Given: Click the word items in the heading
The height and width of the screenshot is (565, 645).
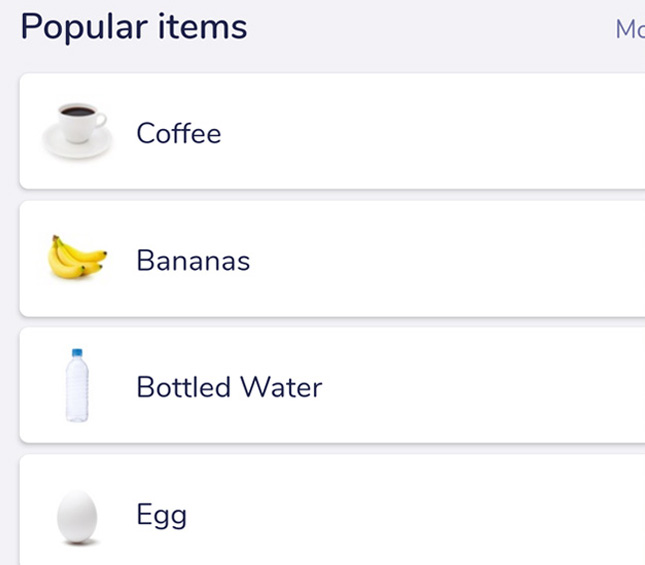Looking at the screenshot, I should click(x=203, y=26).
